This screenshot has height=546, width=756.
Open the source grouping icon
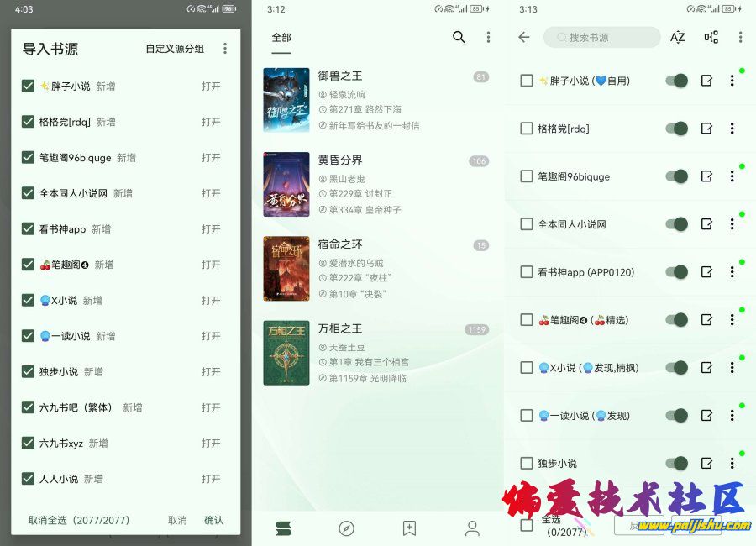tap(711, 37)
